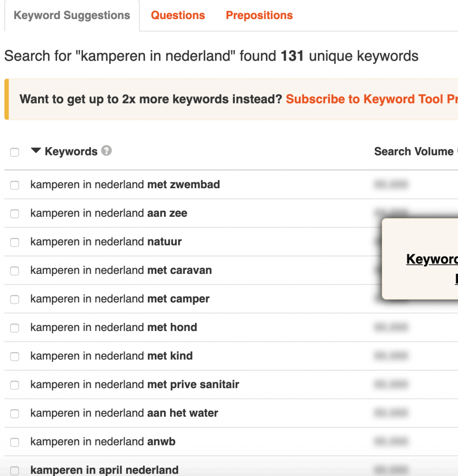Click blurred search volume for 'anwb'

(x=391, y=441)
